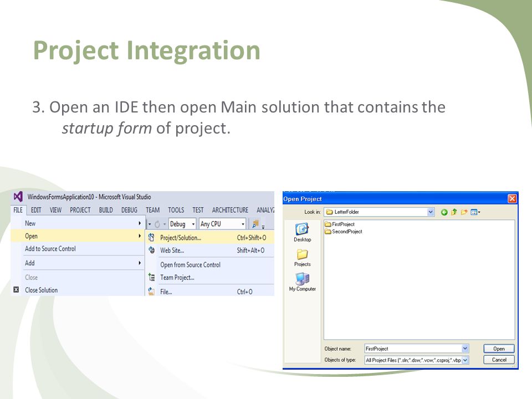Choose Open from Source Control
The height and width of the screenshot is (399, 532).
click(x=209, y=265)
